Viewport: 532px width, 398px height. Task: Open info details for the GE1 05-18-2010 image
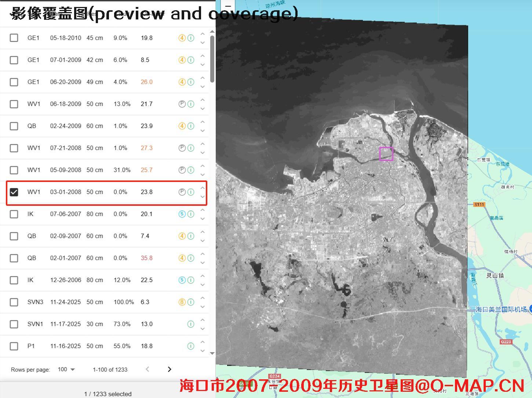pyautogui.click(x=190, y=38)
